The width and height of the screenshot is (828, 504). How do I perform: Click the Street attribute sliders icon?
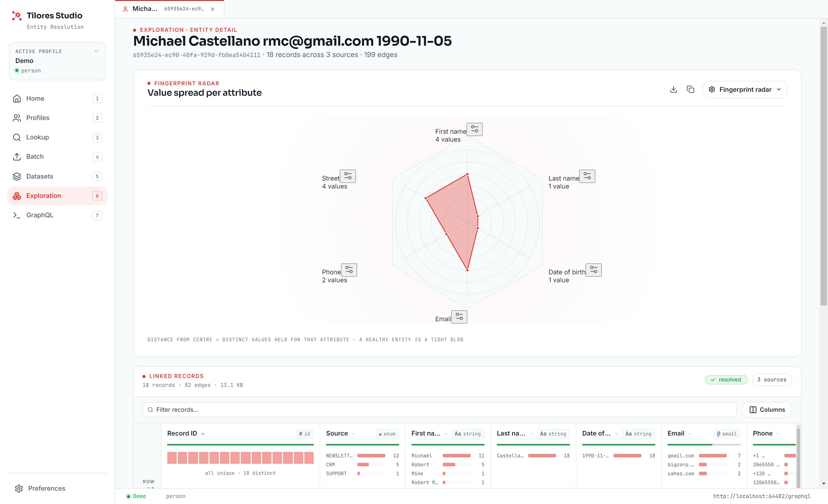348,176
